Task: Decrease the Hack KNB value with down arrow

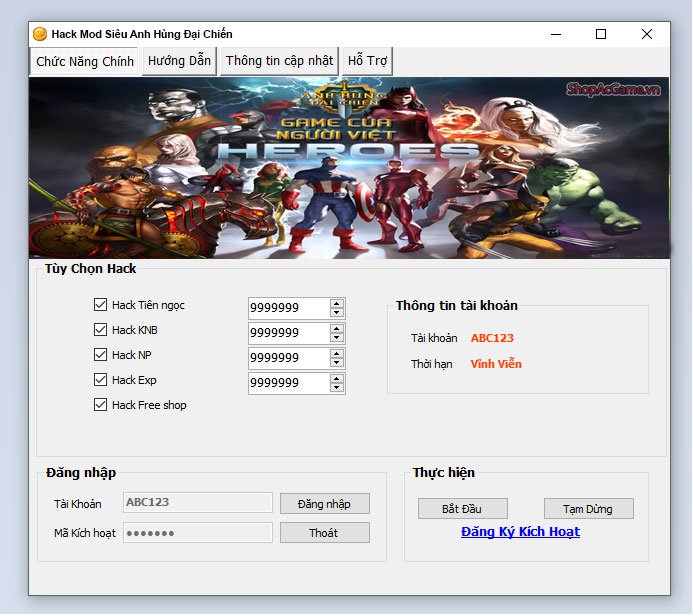Action: pos(337,338)
